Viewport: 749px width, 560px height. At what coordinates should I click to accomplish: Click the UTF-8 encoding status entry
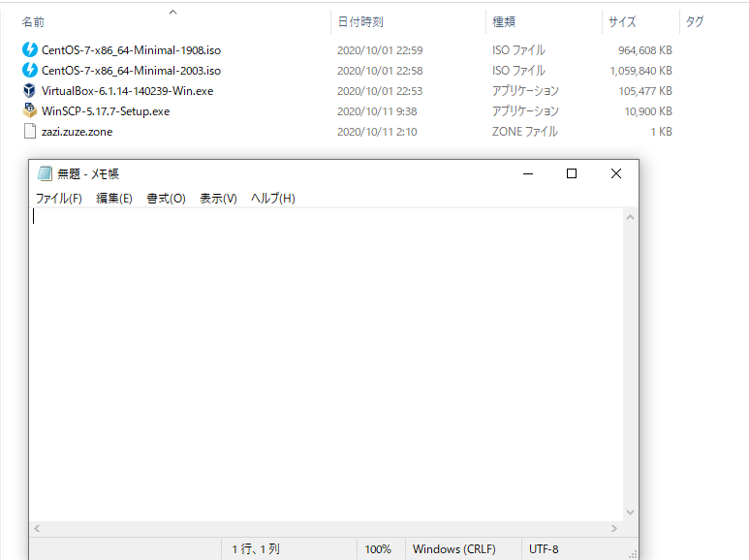544,549
